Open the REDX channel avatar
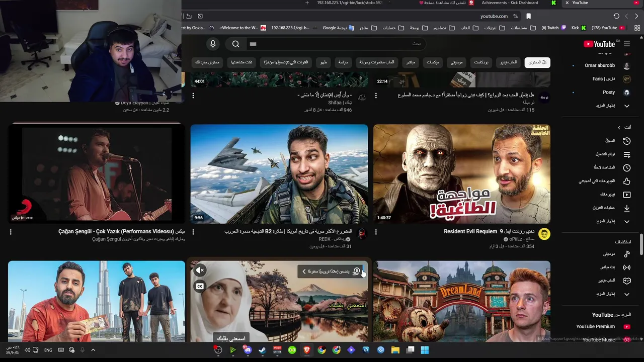644x362 pixels. pyautogui.click(x=361, y=234)
